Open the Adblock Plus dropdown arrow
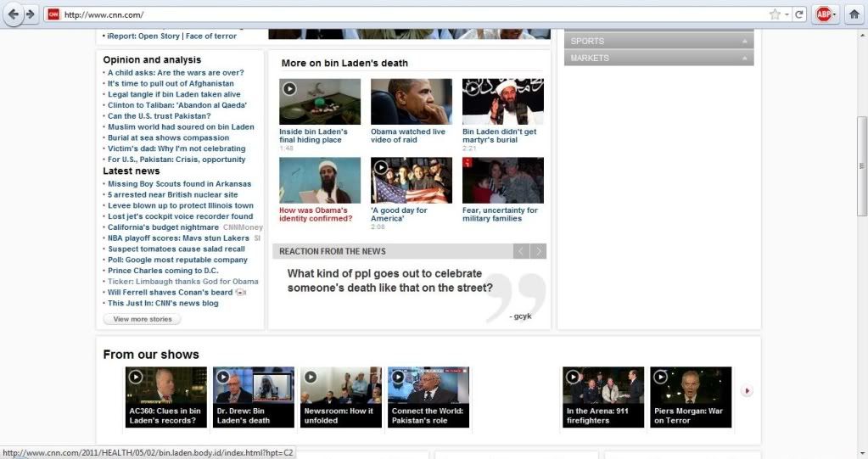868x459 pixels. 835,14
